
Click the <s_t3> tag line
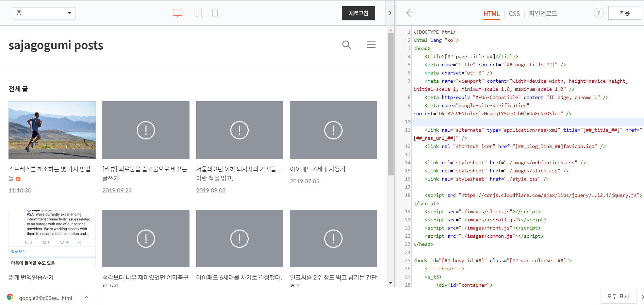433,277
